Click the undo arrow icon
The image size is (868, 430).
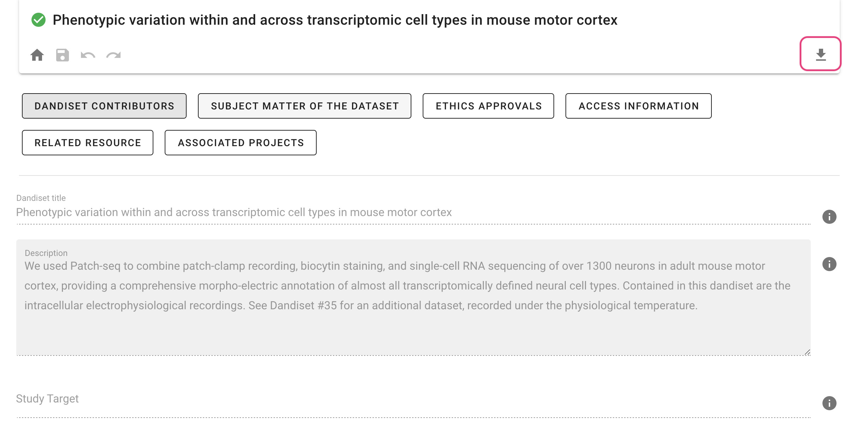[88, 55]
